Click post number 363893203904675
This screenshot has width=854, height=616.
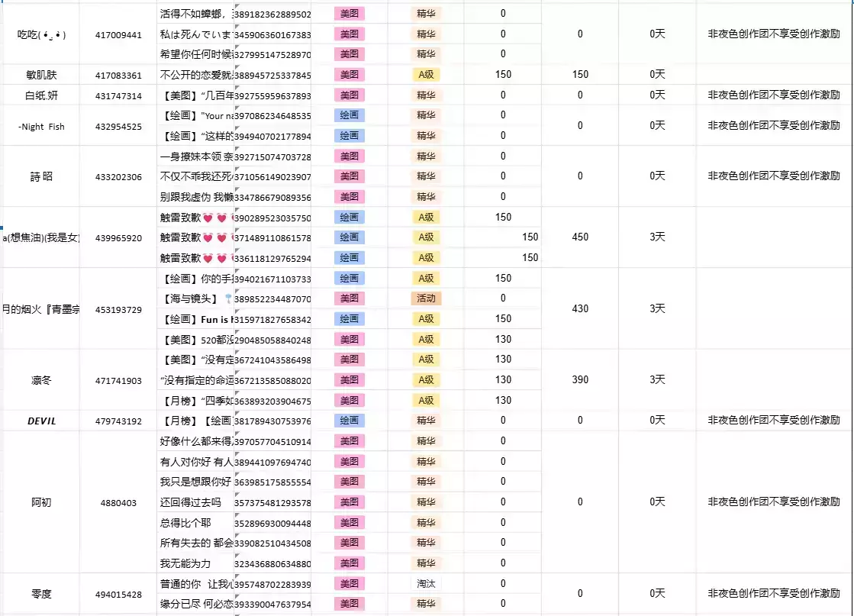[273, 400]
